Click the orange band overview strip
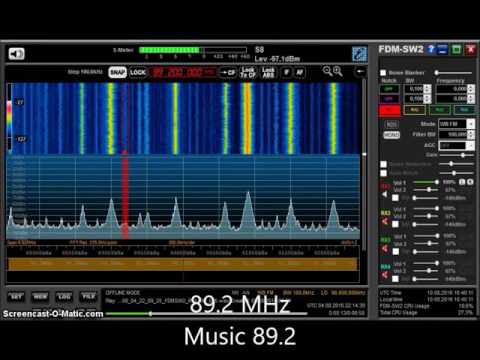Image resolution: width=480 pixels, height=360 pixels. 183,264
